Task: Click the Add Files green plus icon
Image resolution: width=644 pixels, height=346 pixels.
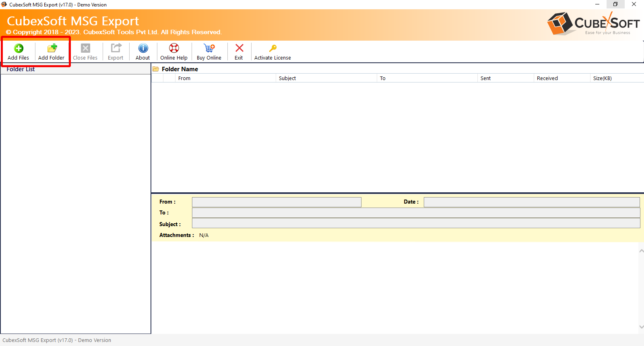Action: pyautogui.click(x=19, y=49)
